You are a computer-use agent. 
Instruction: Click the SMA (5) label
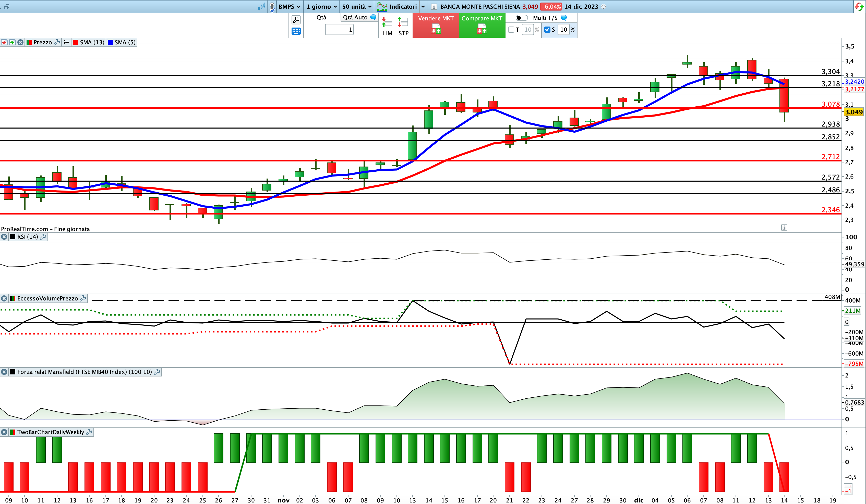click(125, 42)
